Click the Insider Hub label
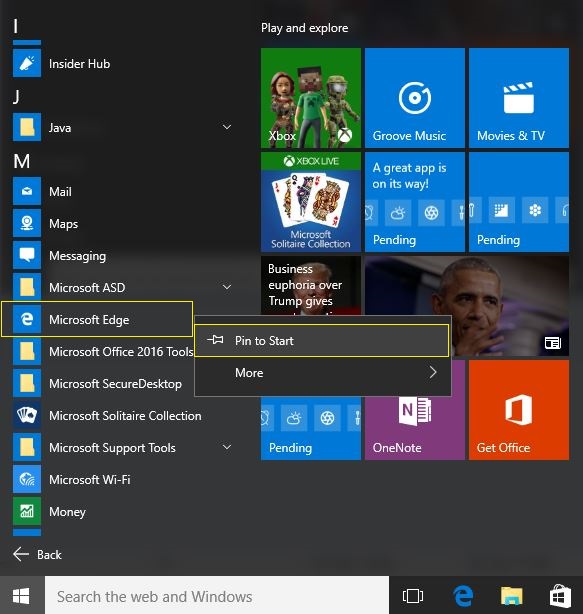 click(79, 63)
